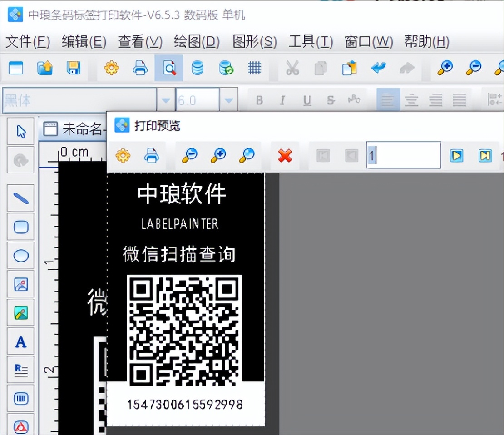Toggle Italic formatting button
The height and width of the screenshot is (435, 504).
[282, 100]
